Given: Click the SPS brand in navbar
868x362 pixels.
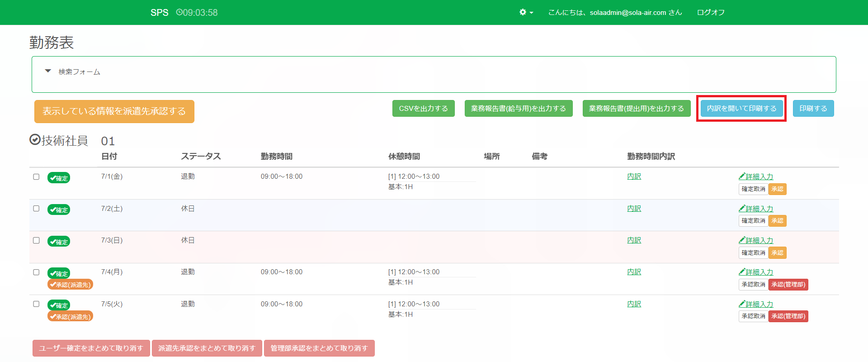Looking at the screenshot, I should pyautogui.click(x=159, y=13).
